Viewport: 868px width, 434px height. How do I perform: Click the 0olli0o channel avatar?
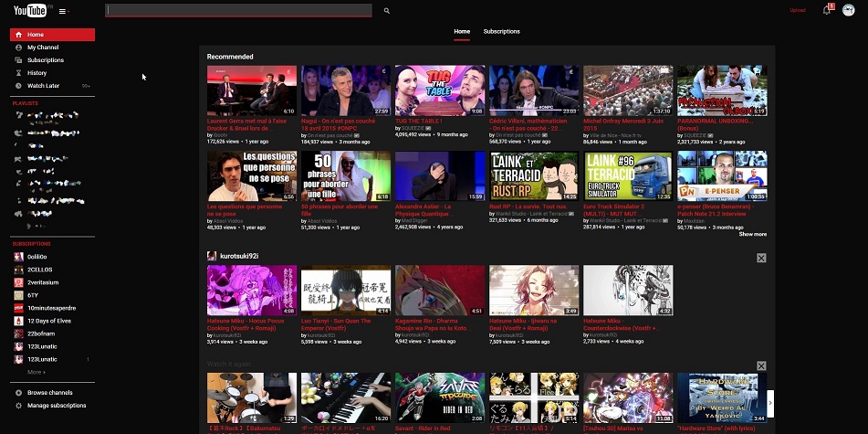pyautogui.click(x=19, y=257)
